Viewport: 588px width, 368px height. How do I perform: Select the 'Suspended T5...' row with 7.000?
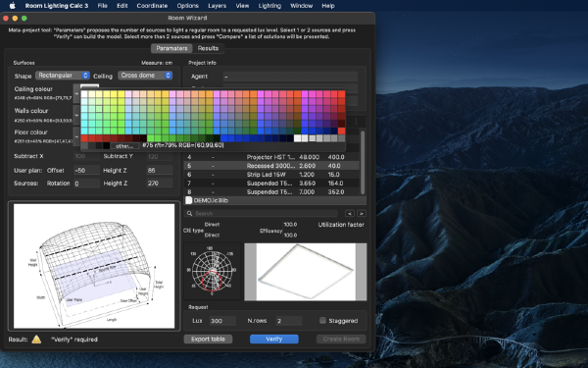point(271,192)
